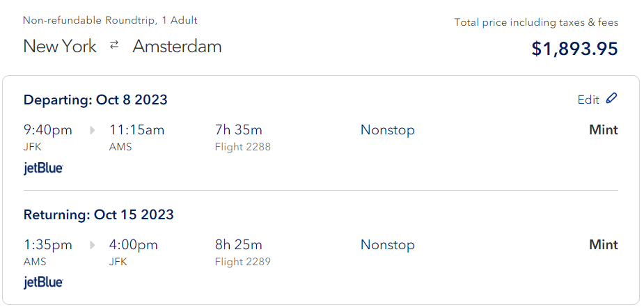644x307 pixels.
Task: Click the jetBlue logo under the departing flight
Action: (43, 168)
